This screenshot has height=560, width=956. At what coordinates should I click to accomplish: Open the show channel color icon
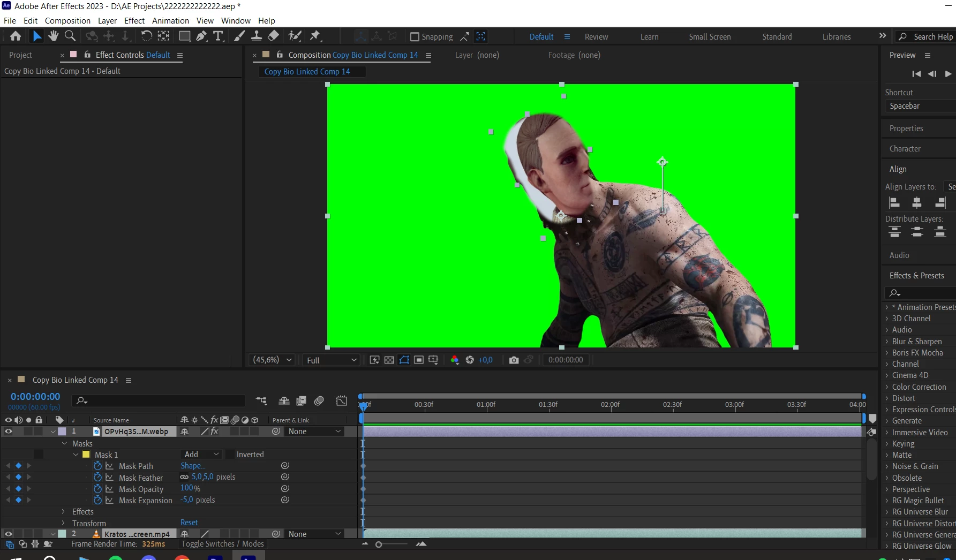[x=455, y=360]
